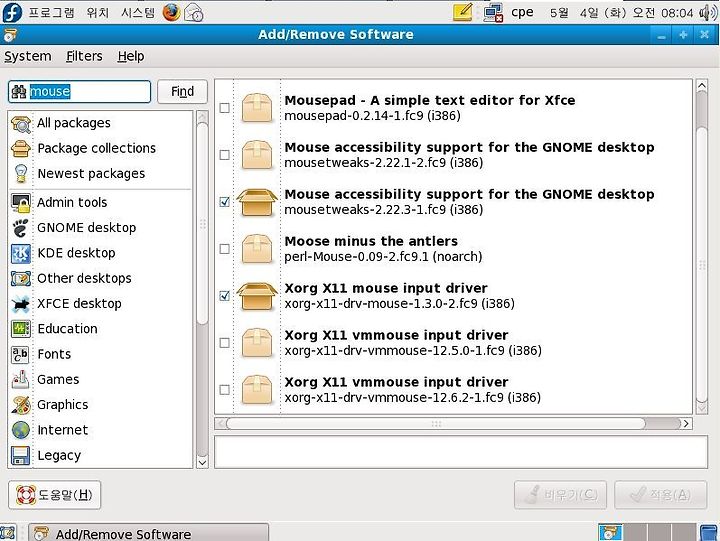Check the mousetweaks-2.22.1-2 checkbox
This screenshot has height=541, width=720.
coord(225,155)
